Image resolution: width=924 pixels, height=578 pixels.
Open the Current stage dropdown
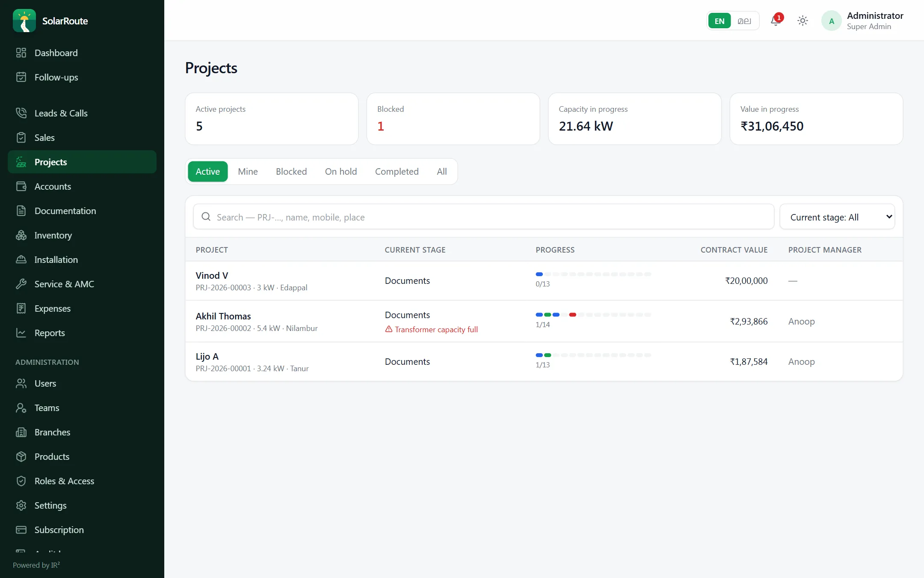click(837, 217)
